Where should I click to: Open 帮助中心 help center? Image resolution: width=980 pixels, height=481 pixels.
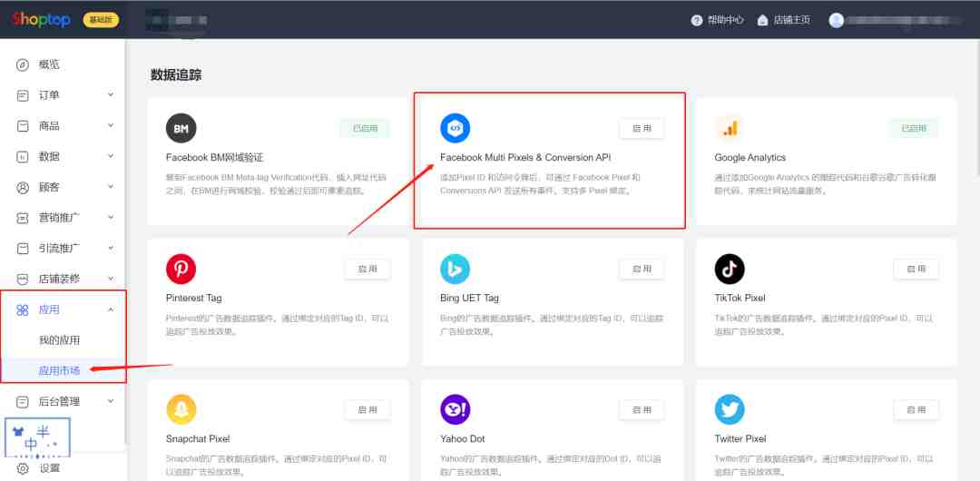click(725, 20)
